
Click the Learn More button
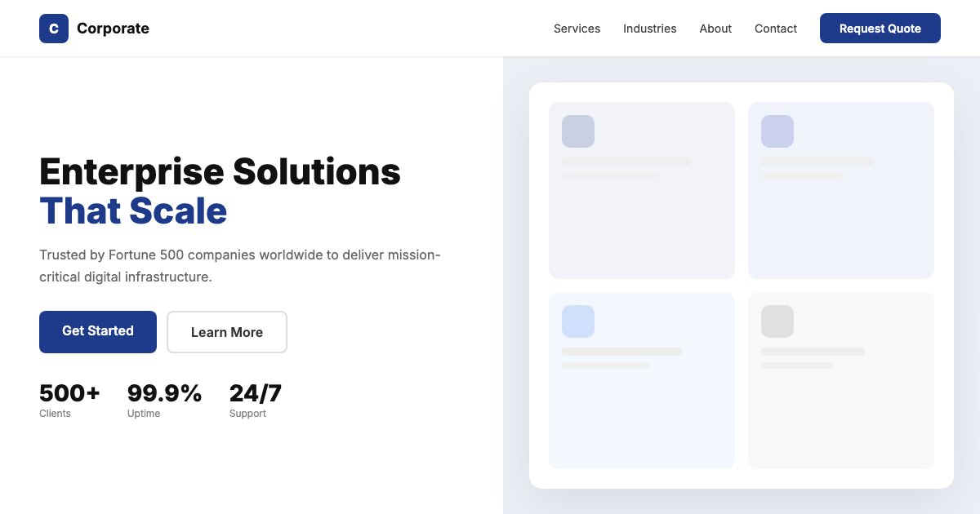(227, 332)
